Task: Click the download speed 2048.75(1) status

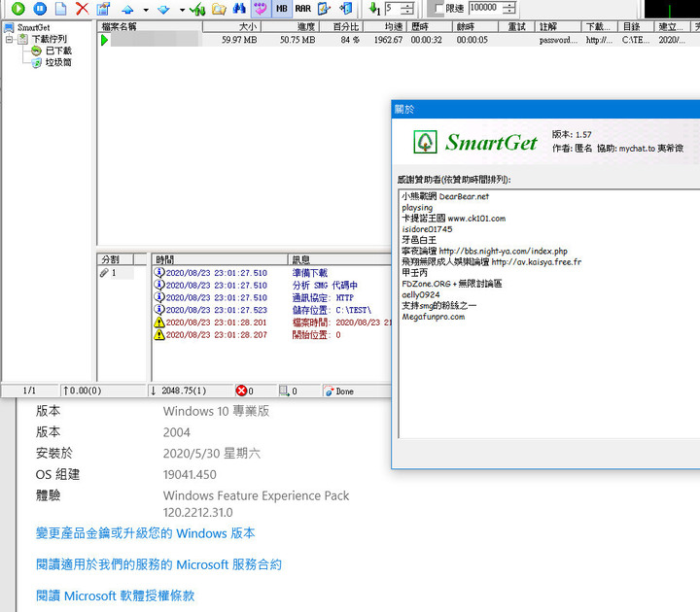Action: pyautogui.click(x=179, y=391)
